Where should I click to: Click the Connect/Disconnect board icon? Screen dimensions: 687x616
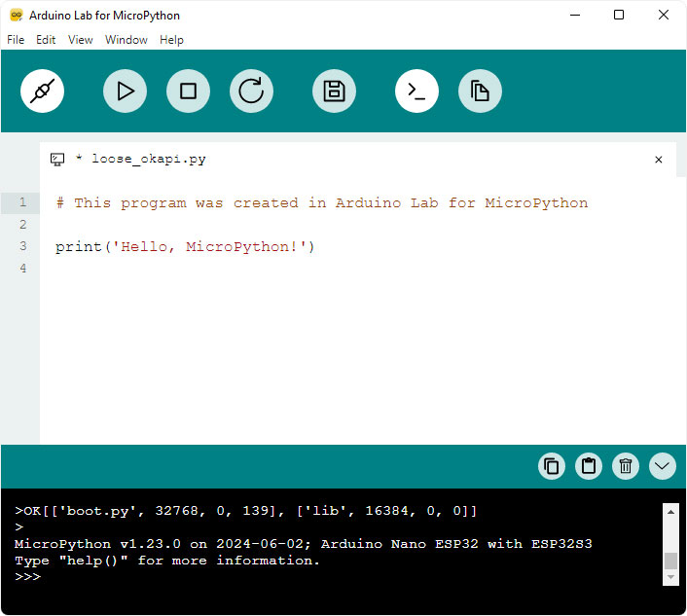[42, 91]
